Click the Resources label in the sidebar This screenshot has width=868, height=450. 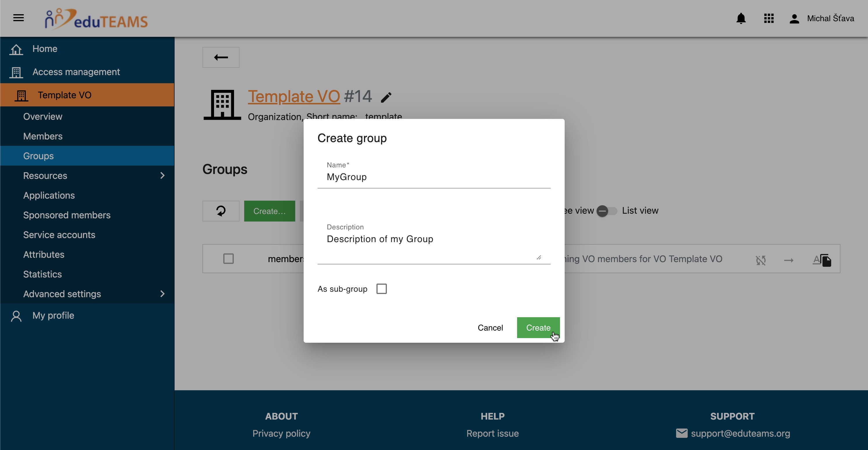[x=45, y=175]
